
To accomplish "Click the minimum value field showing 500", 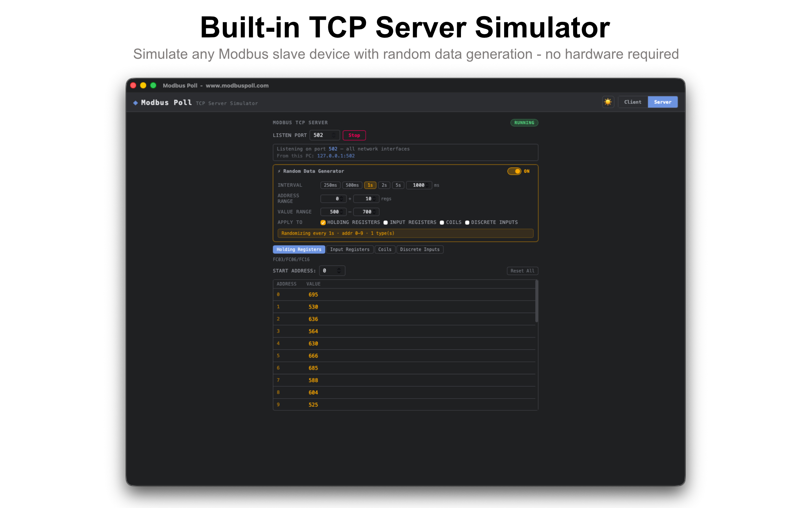I will (x=333, y=212).
